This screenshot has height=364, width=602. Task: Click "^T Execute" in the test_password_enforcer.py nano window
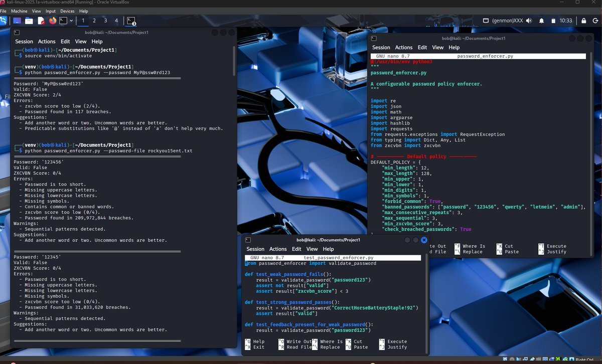click(393, 341)
